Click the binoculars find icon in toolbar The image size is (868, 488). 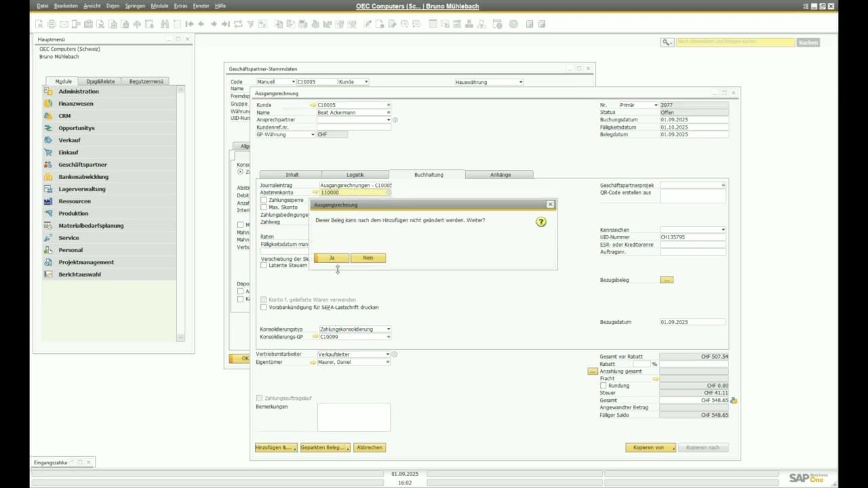[165, 24]
